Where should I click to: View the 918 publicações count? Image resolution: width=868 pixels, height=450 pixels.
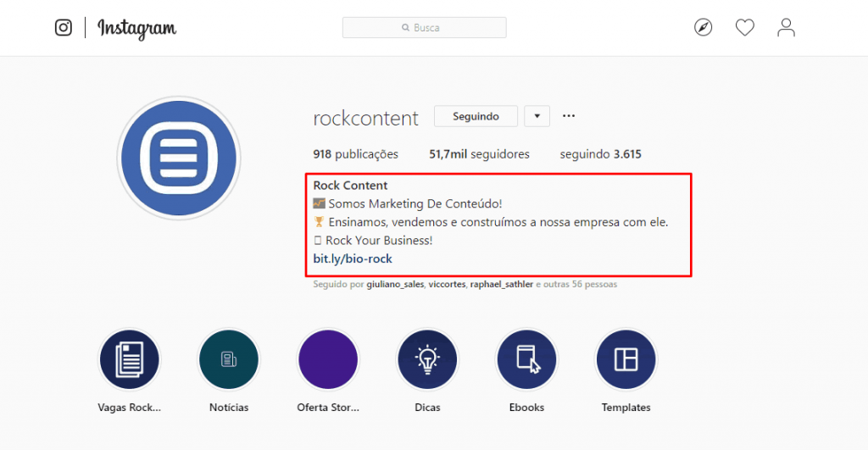[355, 154]
